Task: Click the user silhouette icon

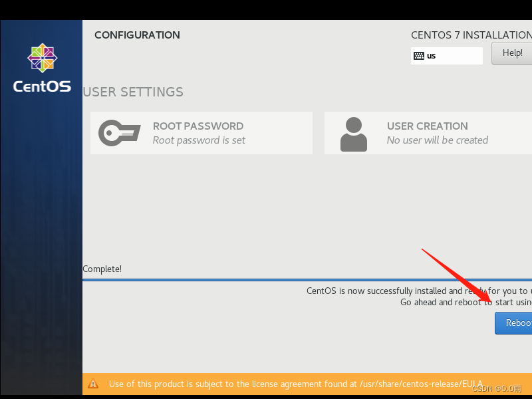Action: point(354,134)
